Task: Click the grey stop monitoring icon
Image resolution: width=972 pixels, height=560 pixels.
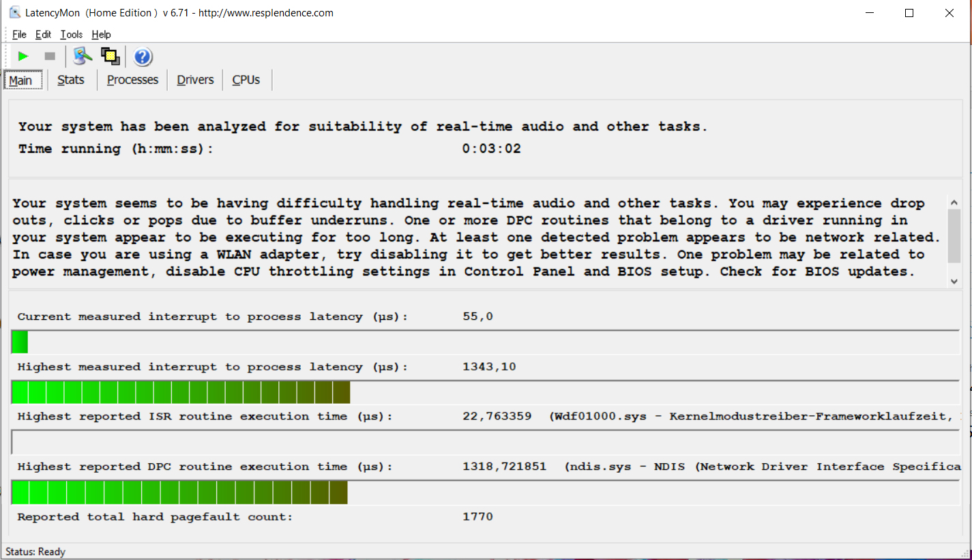Action: click(x=50, y=57)
